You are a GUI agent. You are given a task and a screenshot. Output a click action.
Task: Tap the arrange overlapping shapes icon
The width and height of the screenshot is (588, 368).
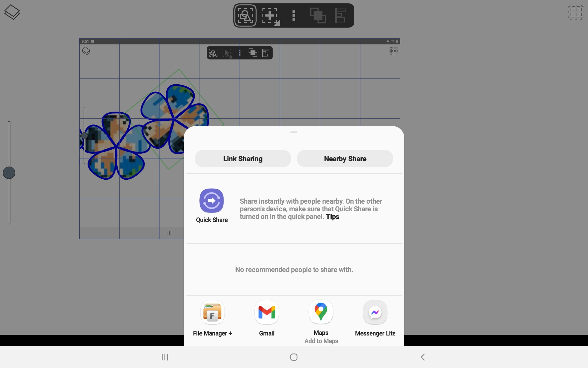click(x=318, y=16)
